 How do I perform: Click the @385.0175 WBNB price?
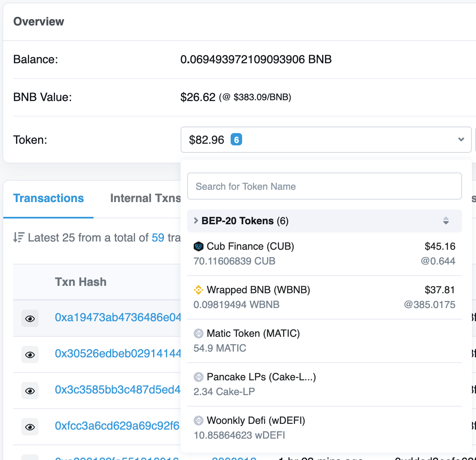click(430, 304)
